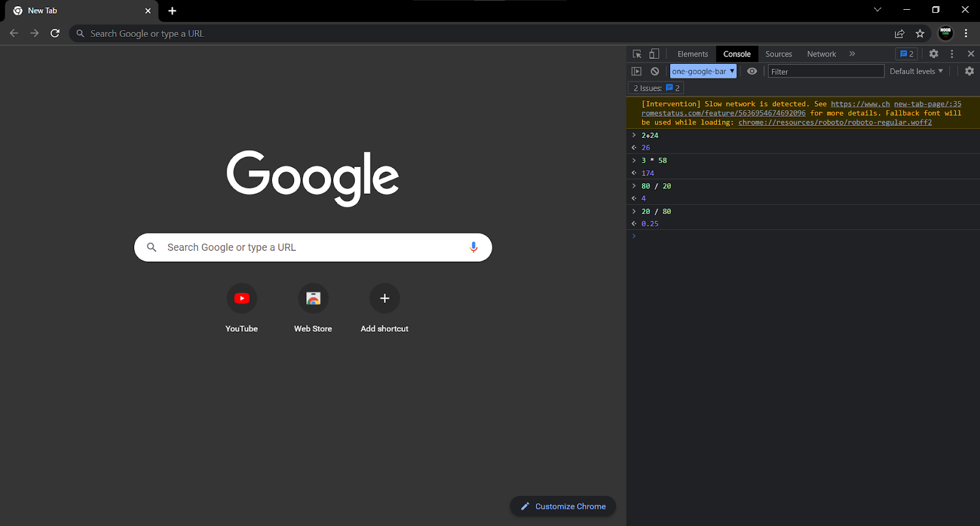Add a new shortcut tile
This screenshot has height=526, width=980.
385,308
